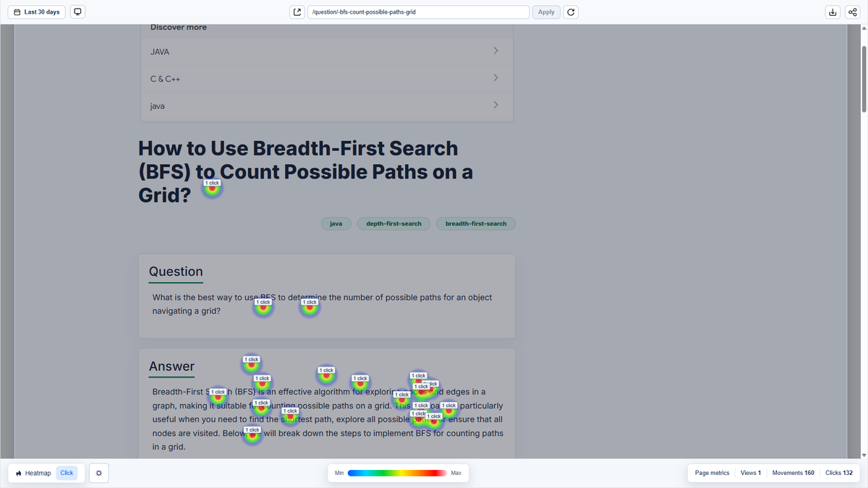This screenshot has width=868, height=488.
Task: Click the Views 1 metric
Action: tap(751, 473)
